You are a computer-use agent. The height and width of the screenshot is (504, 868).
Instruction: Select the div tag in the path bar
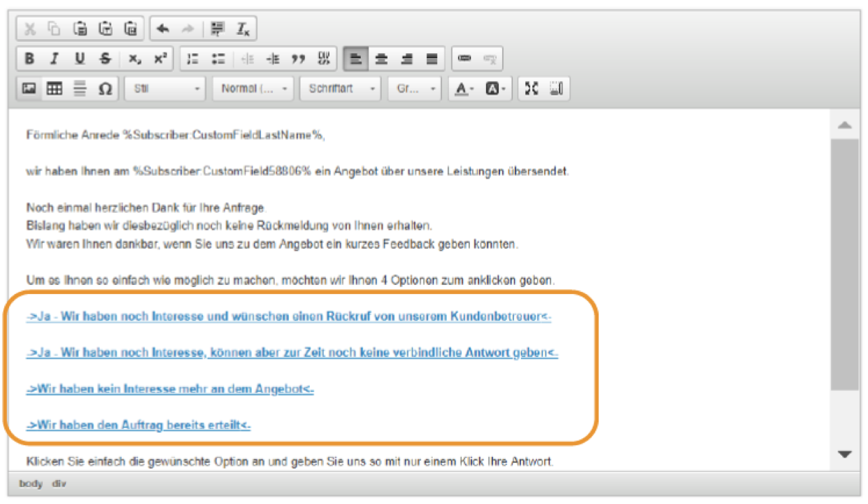click(59, 484)
